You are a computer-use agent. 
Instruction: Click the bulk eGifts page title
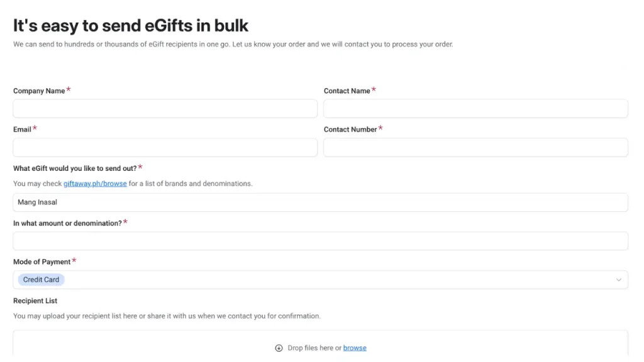tap(130, 25)
